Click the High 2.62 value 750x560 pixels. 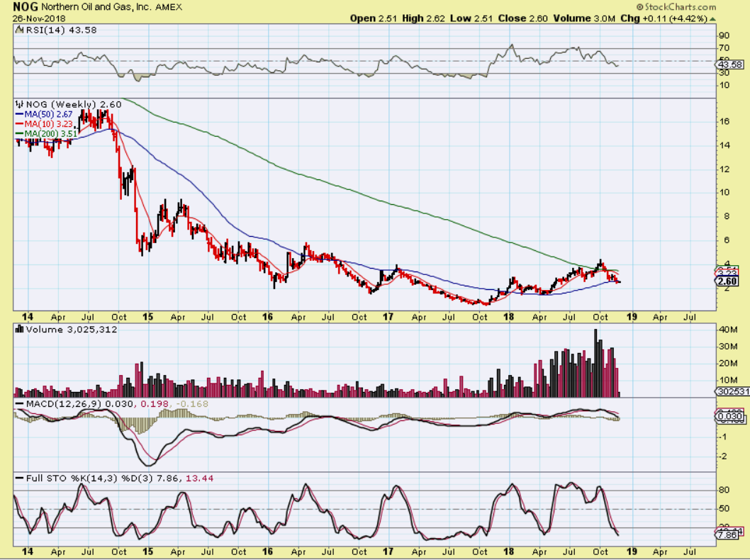[424, 18]
